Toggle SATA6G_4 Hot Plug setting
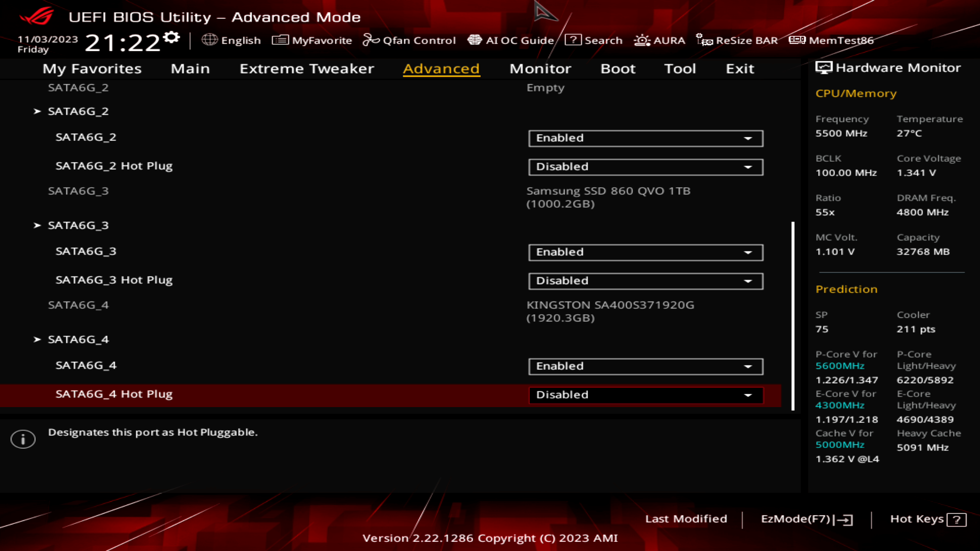Image resolution: width=980 pixels, height=551 pixels. [645, 394]
